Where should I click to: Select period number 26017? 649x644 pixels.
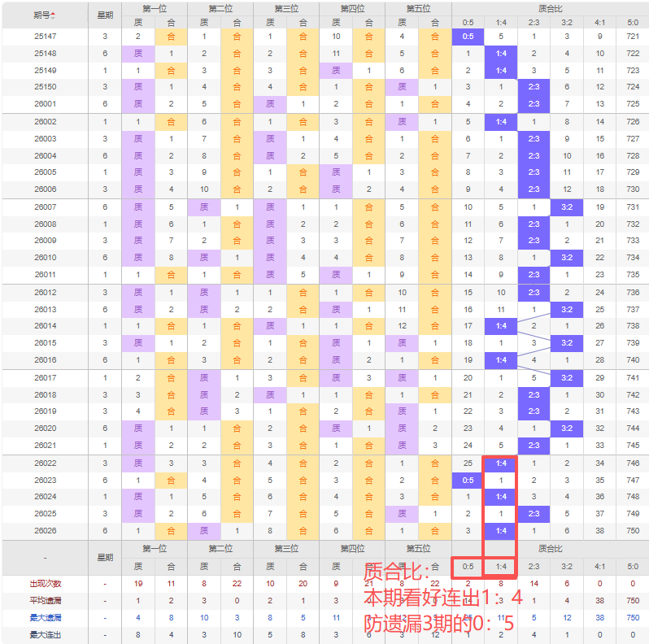(45, 378)
